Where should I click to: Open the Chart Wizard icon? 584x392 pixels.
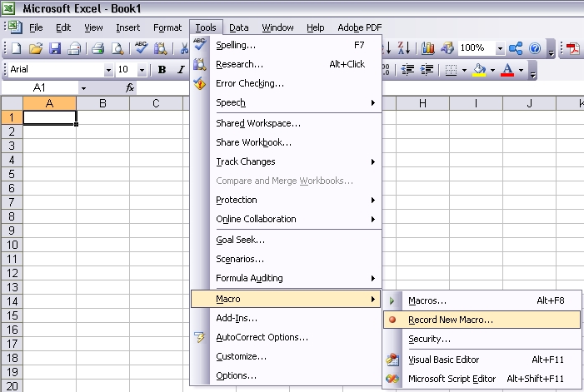pyautogui.click(x=428, y=48)
